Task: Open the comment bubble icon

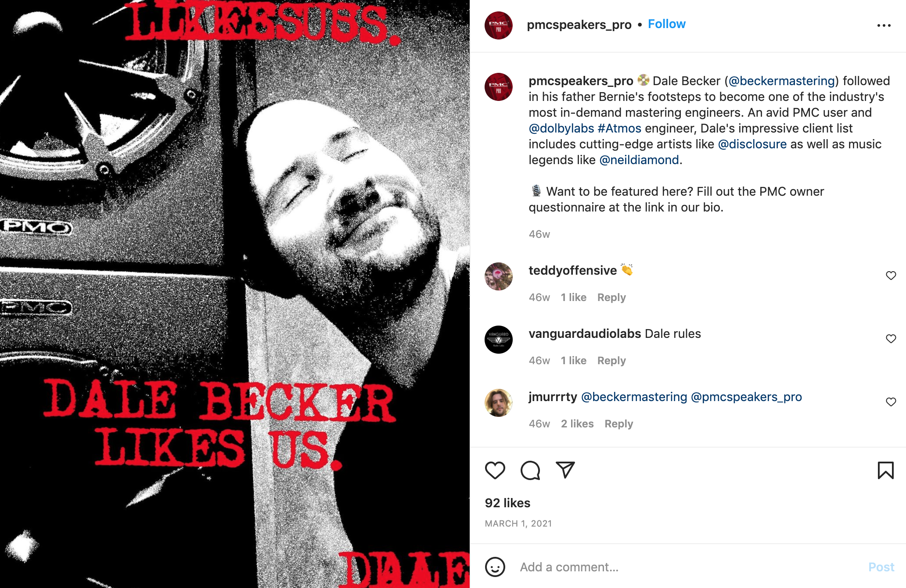Action: point(530,470)
